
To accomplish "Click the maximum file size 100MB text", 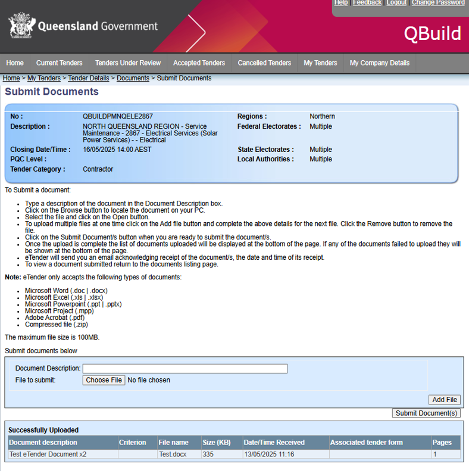I will click(x=52, y=337).
